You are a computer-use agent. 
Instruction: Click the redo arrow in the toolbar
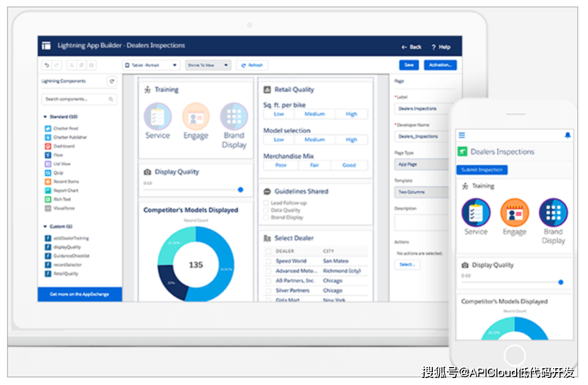pyautogui.click(x=57, y=66)
